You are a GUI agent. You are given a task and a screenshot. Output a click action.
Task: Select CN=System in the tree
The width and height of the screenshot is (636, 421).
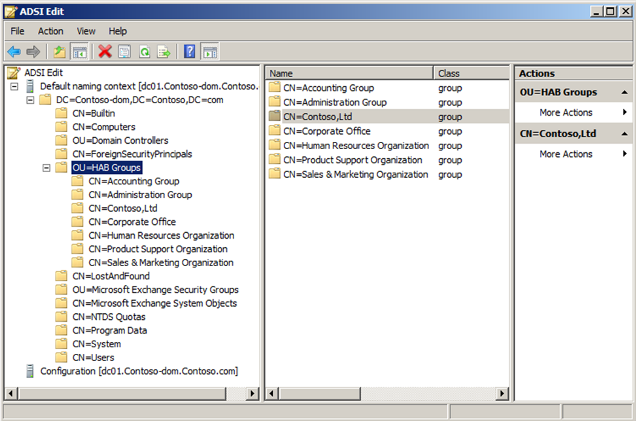coord(97,344)
